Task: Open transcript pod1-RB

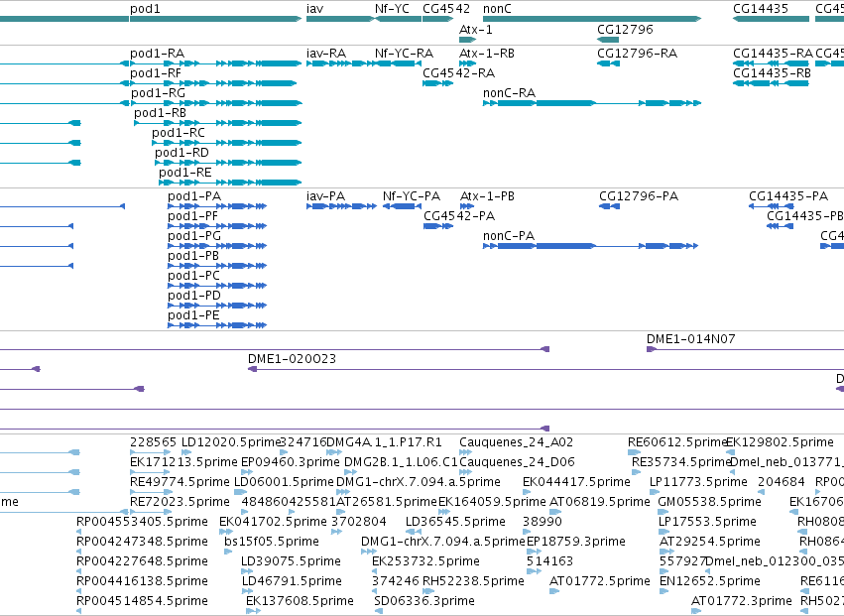Action: tap(217, 123)
